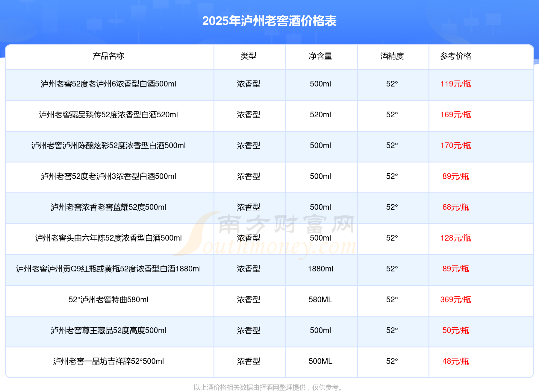Select the 89元/瓶 price for 老泸州3
The width and height of the screenshot is (539, 392).
click(x=456, y=176)
